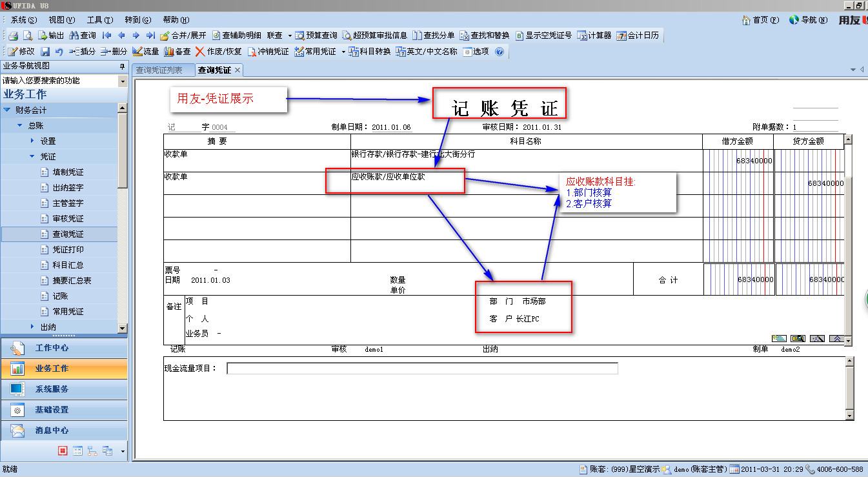Viewport: 868px width, 477px height.
Task: Open the 常用凭证 dropdown arrow
Action: (x=343, y=52)
